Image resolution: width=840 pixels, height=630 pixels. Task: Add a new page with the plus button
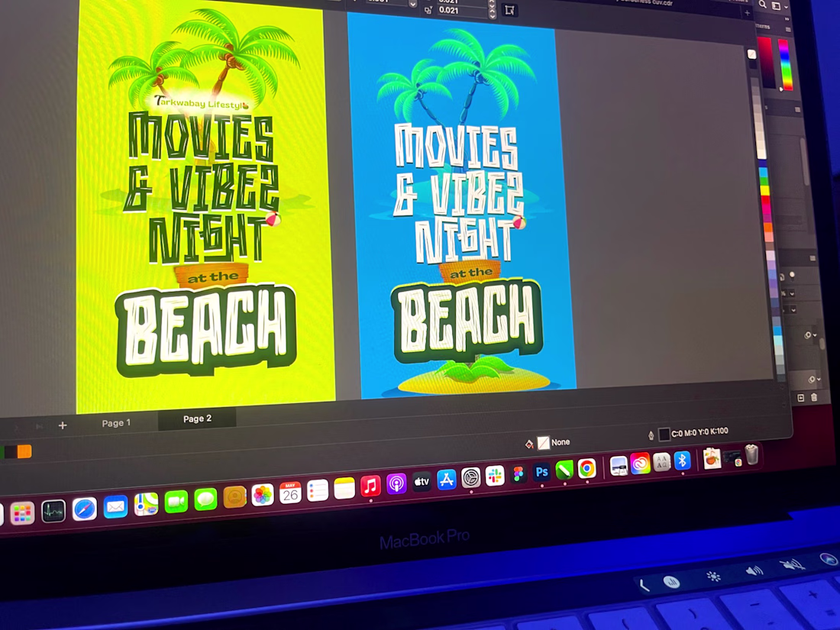63,425
